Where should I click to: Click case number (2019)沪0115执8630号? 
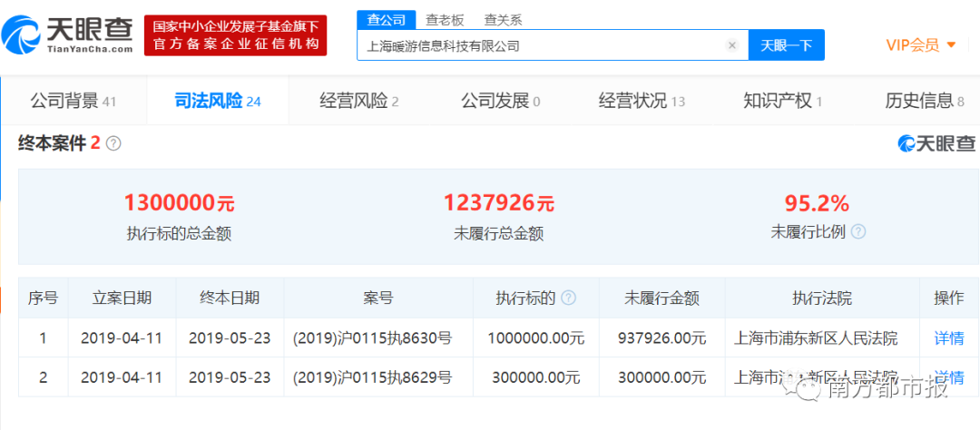[372, 338]
